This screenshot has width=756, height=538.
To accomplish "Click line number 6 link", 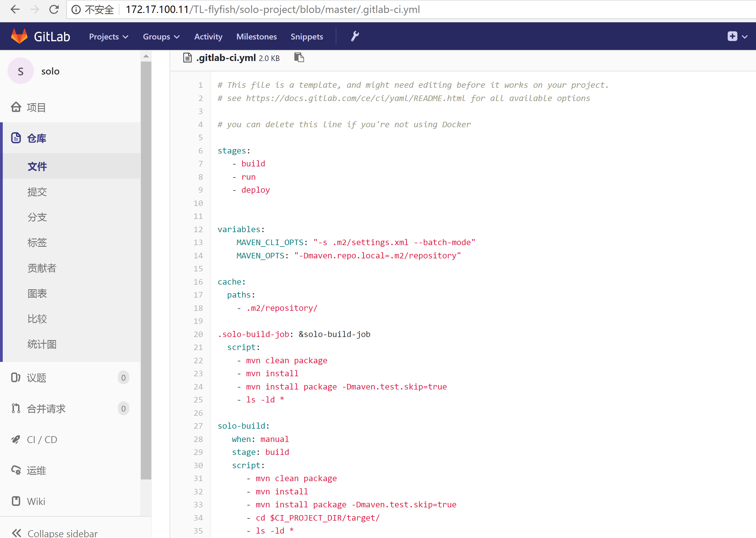I will point(200,151).
